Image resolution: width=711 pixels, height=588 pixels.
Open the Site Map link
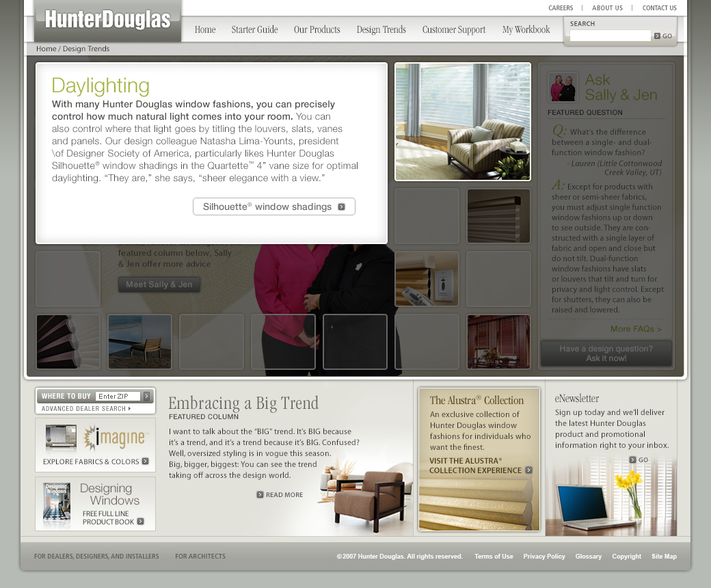point(665,557)
